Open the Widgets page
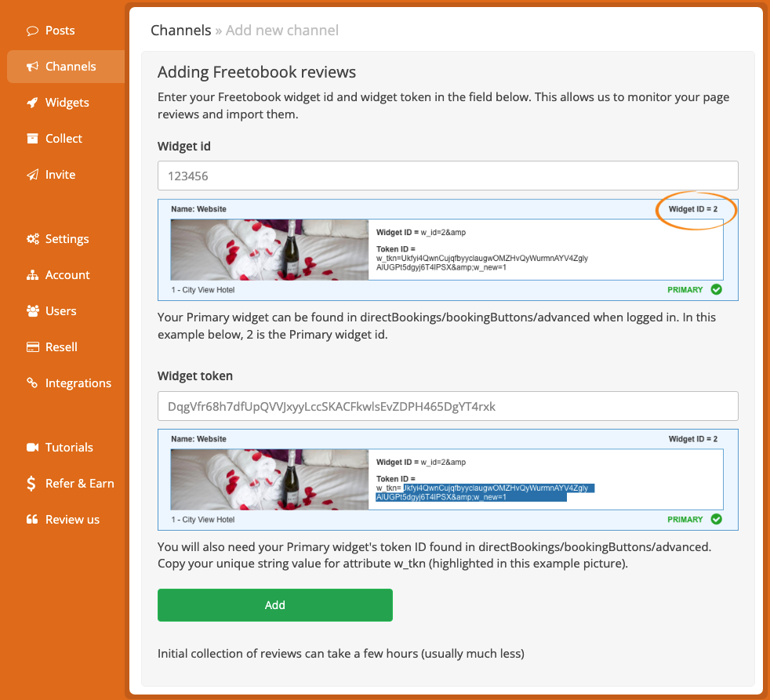Screen dimensions: 770x700 66,103
